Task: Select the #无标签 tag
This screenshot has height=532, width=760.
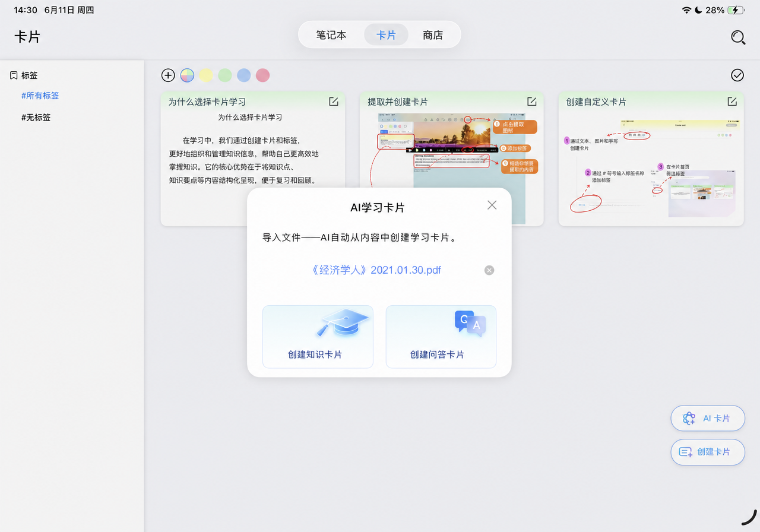Action: click(36, 118)
